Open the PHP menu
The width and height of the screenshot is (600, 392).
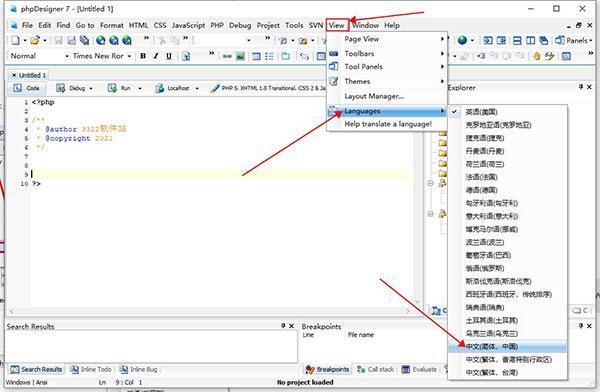(217, 25)
